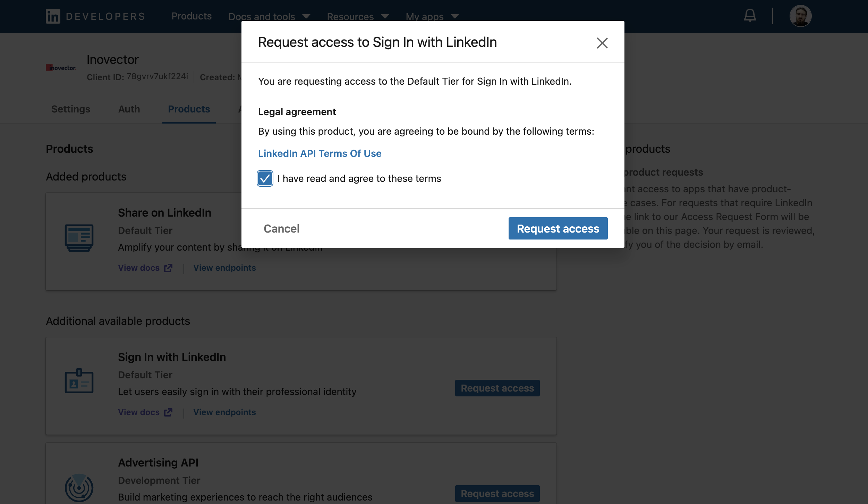Open the notifications bell icon
The height and width of the screenshot is (504, 868).
(x=750, y=16)
